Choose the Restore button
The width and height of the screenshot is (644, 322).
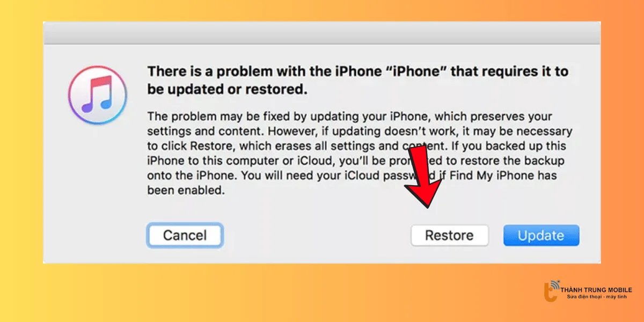point(450,235)
